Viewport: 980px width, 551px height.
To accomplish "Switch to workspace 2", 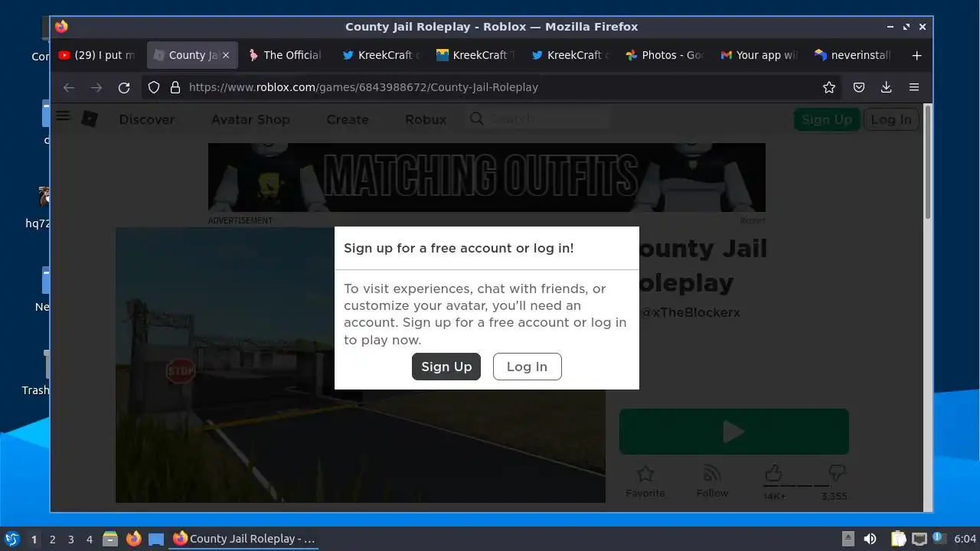I will tap(52, 540).
